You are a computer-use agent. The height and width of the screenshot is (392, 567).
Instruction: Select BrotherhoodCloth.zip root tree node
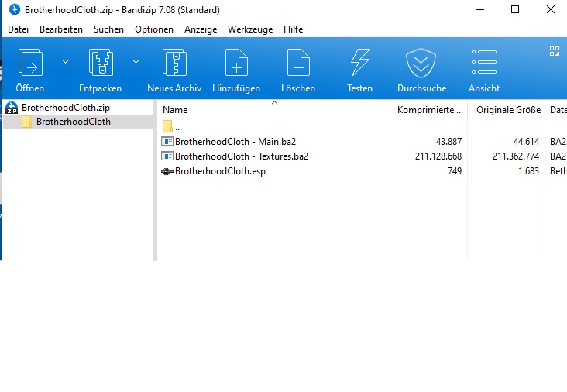tap(65, 108)
